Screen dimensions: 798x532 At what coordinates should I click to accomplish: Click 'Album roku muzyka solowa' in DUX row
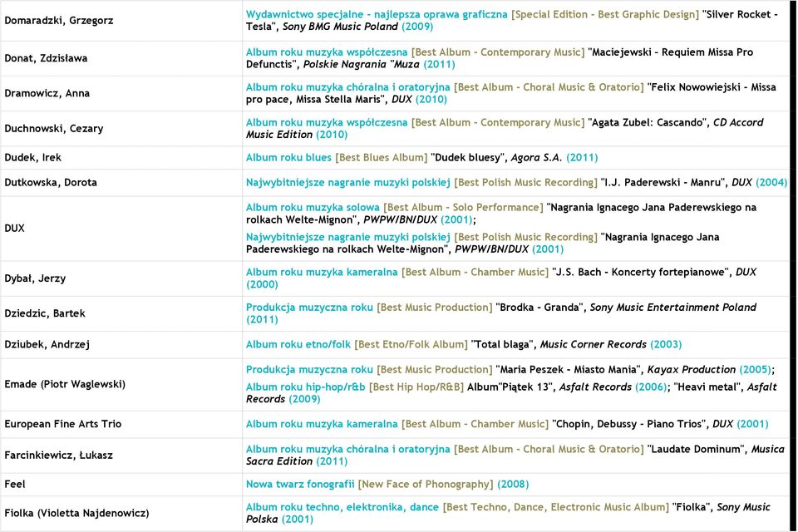click(x=313, y=207)
